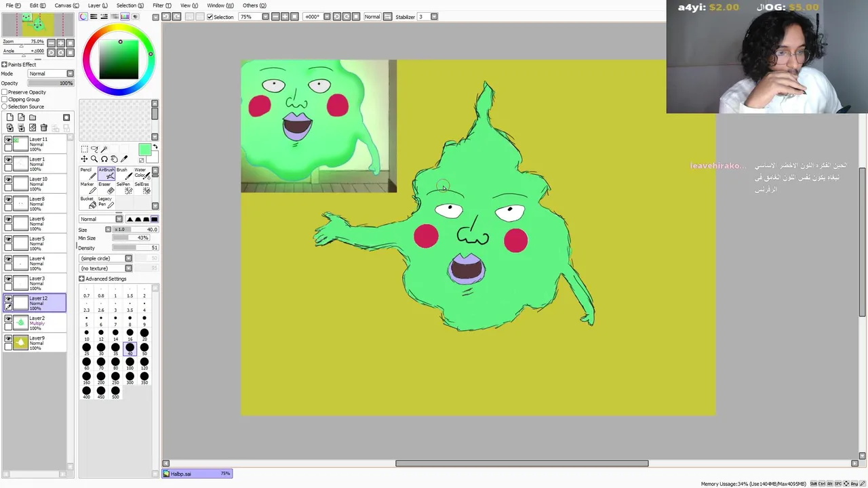Open the Filter menu
The width and height of the screenshot is (868, 488).
tap(162, 5)
